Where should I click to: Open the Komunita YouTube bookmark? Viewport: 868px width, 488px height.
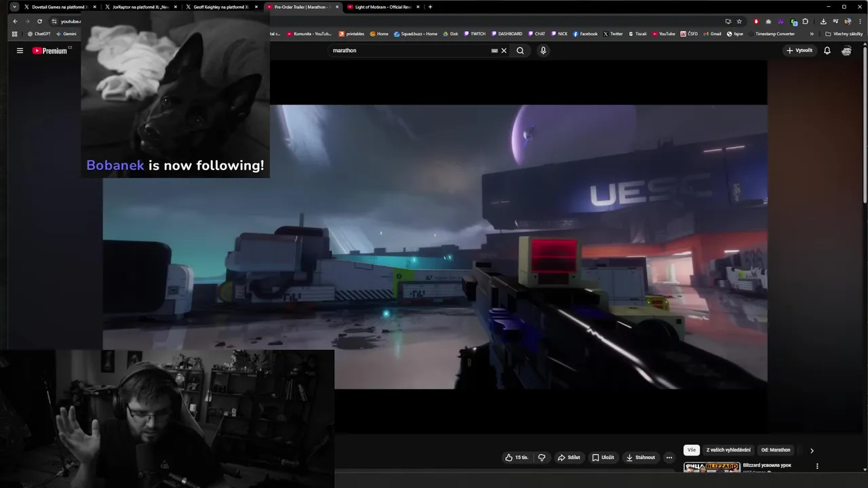tap(309, 34)
